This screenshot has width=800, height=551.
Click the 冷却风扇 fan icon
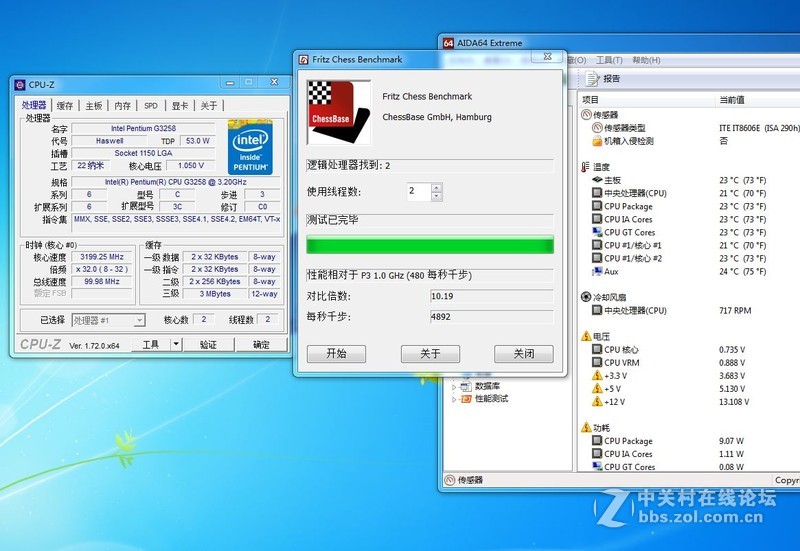pyautogui.click(x=586, y=297)
